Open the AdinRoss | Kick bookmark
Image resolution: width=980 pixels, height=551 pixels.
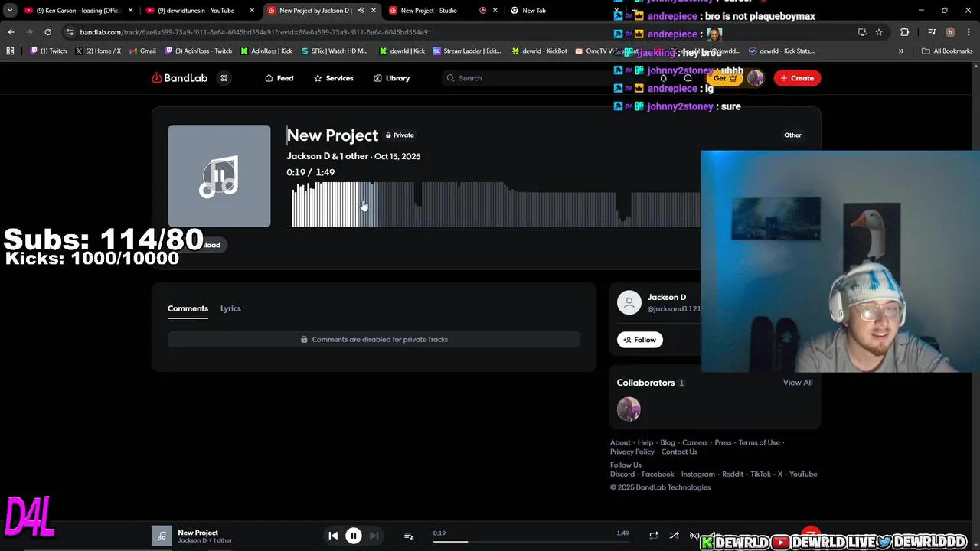point(266,51)
